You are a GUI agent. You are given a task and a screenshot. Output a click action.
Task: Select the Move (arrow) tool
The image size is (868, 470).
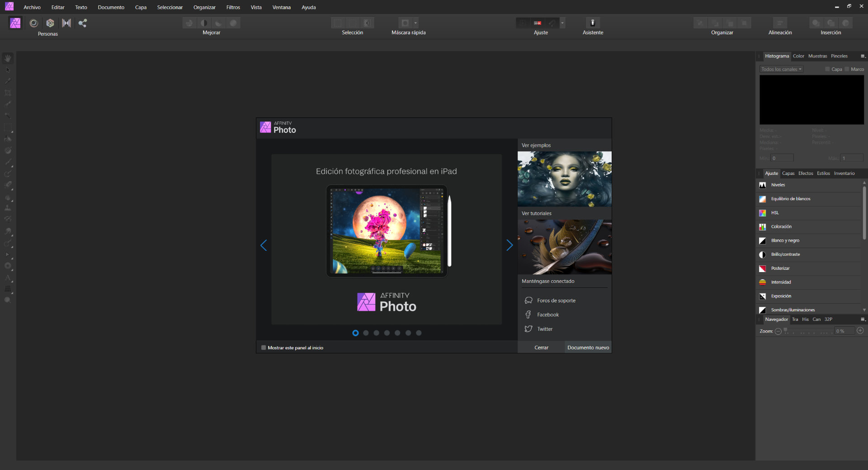[8, 70]
